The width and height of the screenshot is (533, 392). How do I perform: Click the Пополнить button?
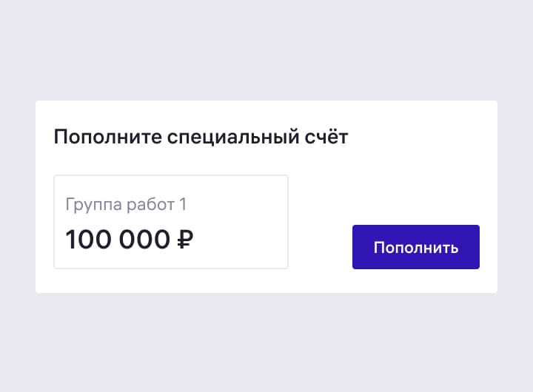[416, 247]
